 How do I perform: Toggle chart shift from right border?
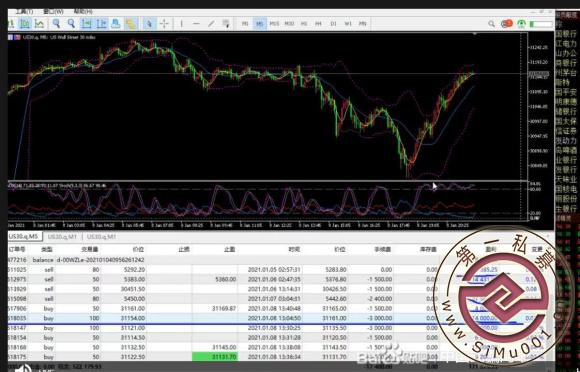coord(101,24)
